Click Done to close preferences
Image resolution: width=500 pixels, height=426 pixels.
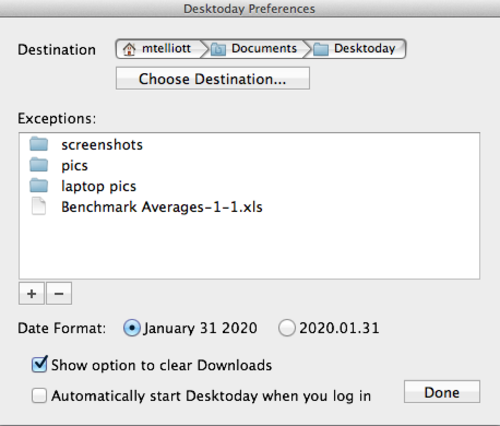[x=442, y=392]
